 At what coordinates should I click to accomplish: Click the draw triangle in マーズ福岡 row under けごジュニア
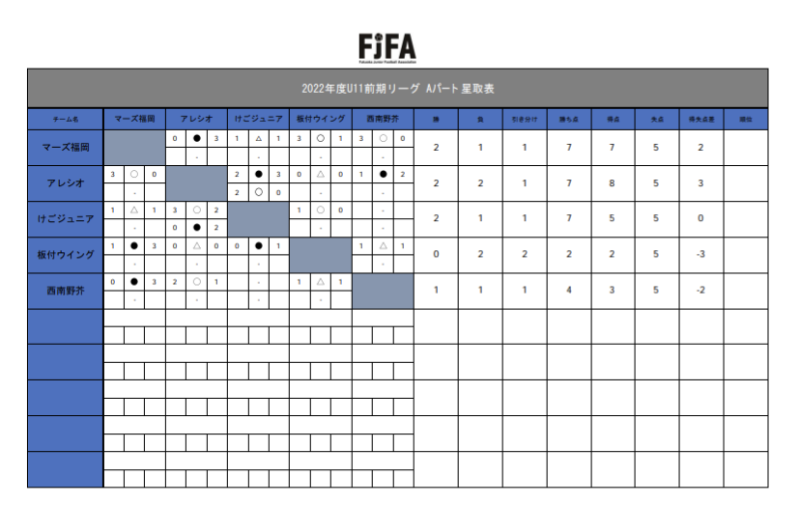pos(258,138)
